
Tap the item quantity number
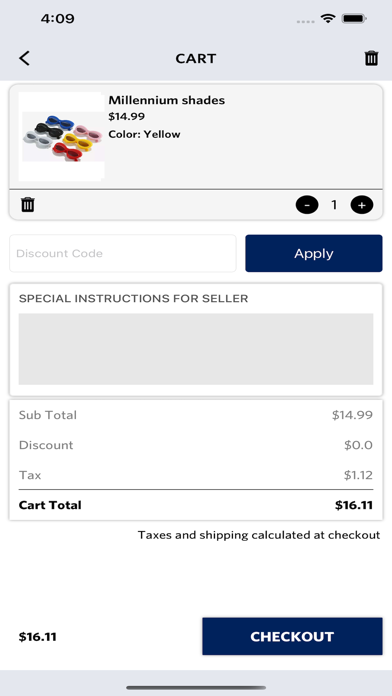click(334, 205)
